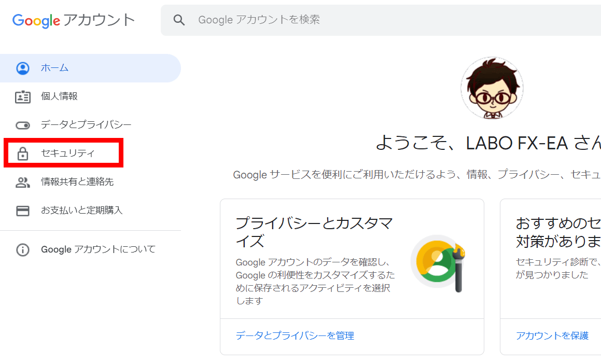Click the セキュリティ padlock icon
Viewport: 601px width, 364px height.
23,153
